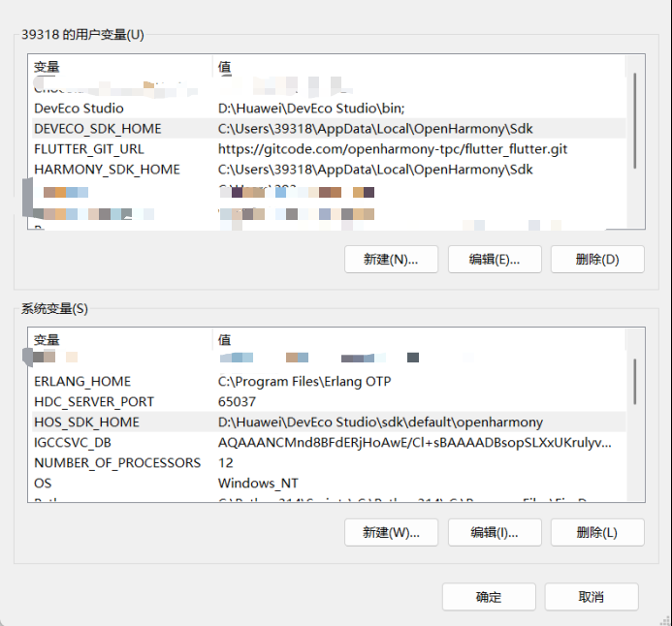
Task: Select the NUMBER_OF_PROCESSORS variable
Action: click(x=329, y=462)
